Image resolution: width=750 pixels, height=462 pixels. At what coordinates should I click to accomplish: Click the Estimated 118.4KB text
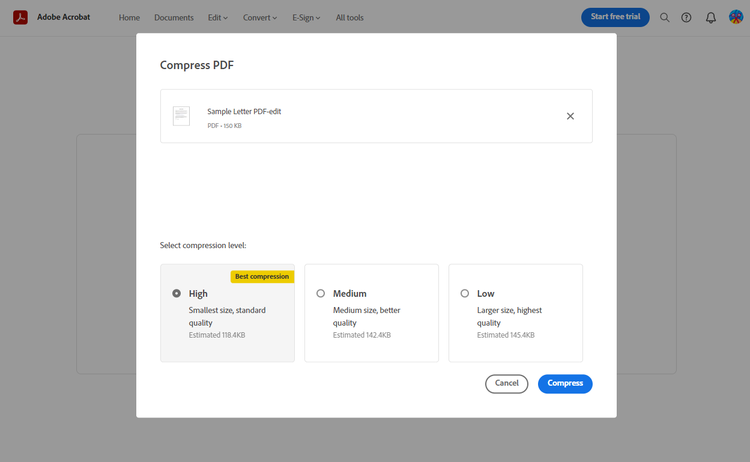click(x=217, y=335)
